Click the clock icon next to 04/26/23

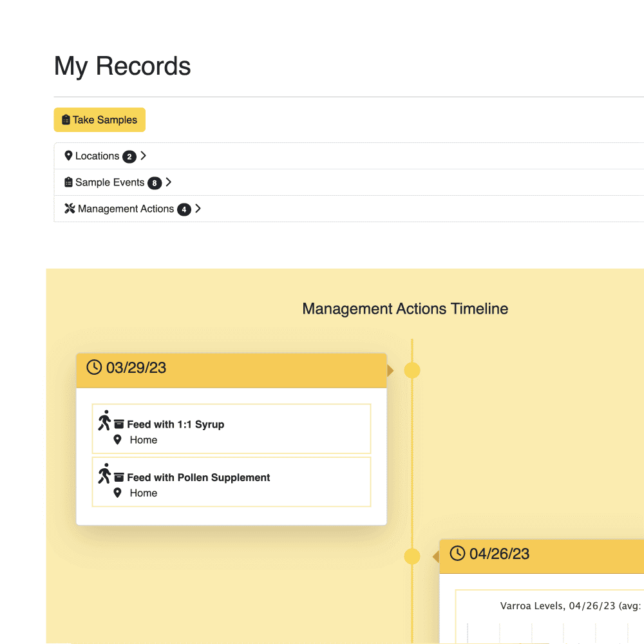(457, 553)
